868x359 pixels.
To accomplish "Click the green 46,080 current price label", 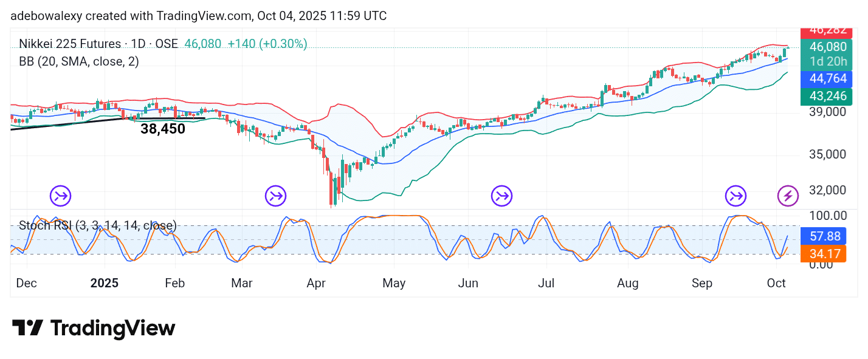I will coord(827,47).
